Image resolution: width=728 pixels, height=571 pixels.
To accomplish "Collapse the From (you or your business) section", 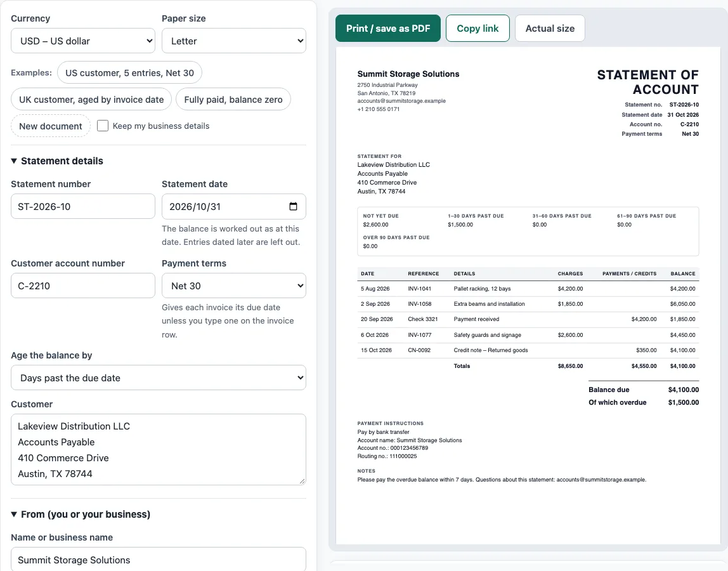I will click(x=81, y=515).
